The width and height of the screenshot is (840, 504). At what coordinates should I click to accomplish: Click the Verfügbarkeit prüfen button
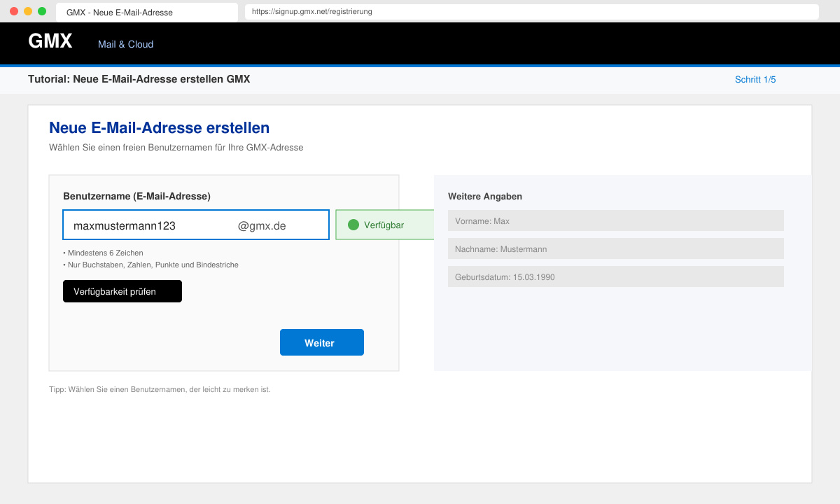[122, 291]
